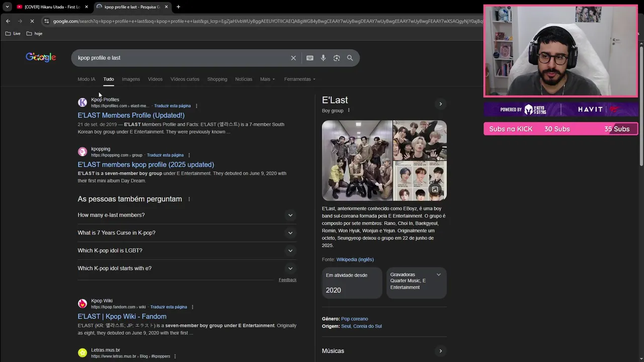Open options menu for Kpop Profiles result
This screenshot has height=362, width=644.
tap(196, 106)
